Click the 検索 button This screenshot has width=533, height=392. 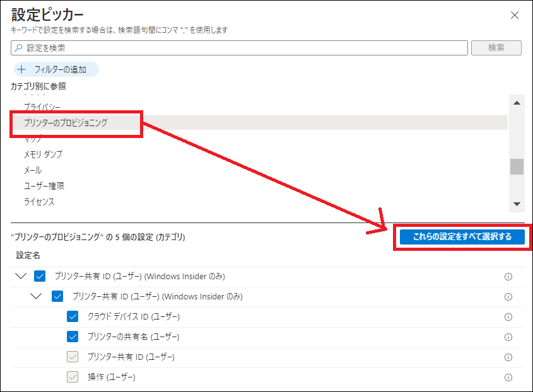coord(496,48)
